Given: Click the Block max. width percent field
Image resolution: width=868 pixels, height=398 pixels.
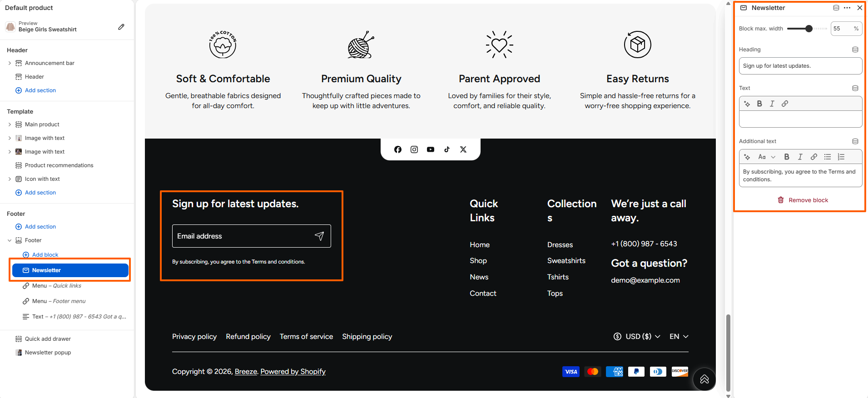Looking at the screenshot, I should click(x=846, y=29).
